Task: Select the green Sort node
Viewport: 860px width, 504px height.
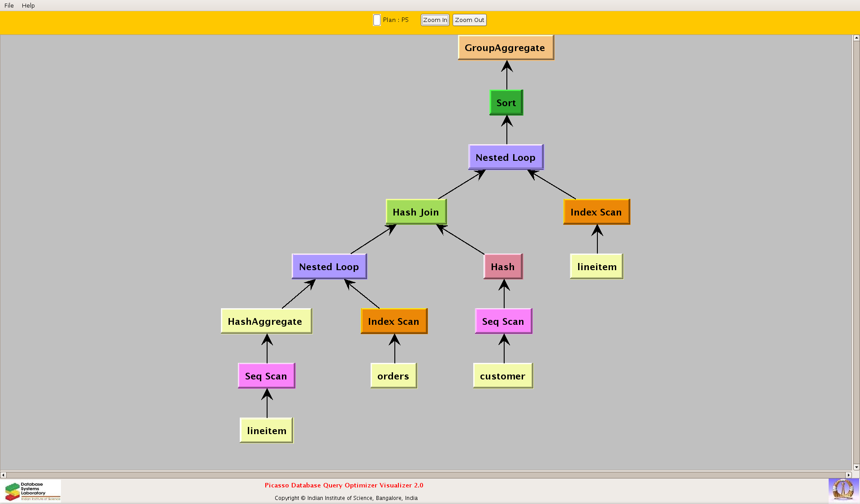Action: pyautogui.click(x=506, y=103)
